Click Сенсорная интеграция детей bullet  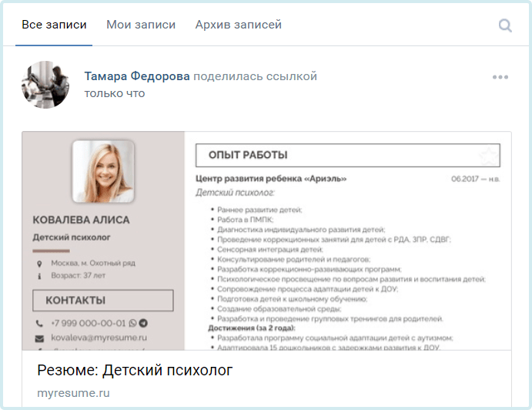tap(270, 250)
